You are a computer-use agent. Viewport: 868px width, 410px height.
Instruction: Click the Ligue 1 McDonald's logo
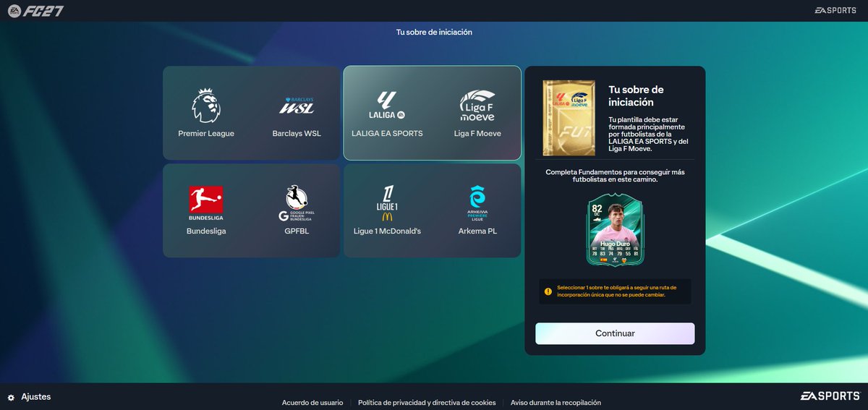pos(388,203)
